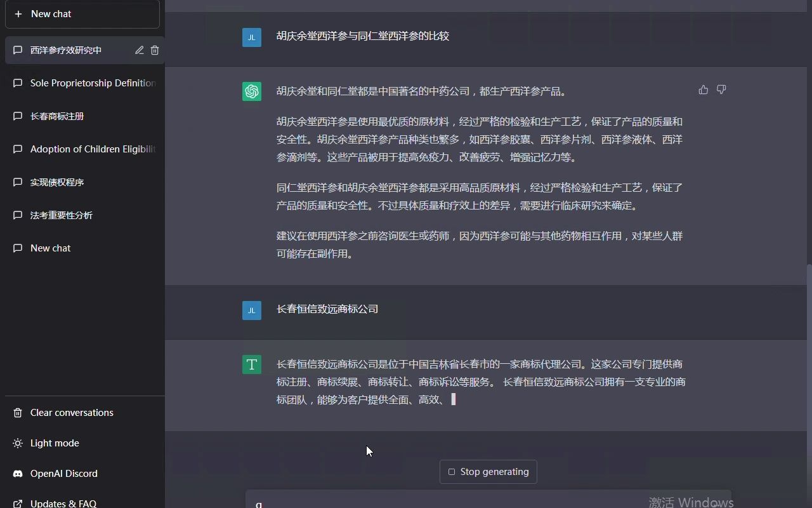The height and width of the screenshot is (508, 812).
Task: Open OpenAI Discord from the sidebar
Action: coord(65,473)
